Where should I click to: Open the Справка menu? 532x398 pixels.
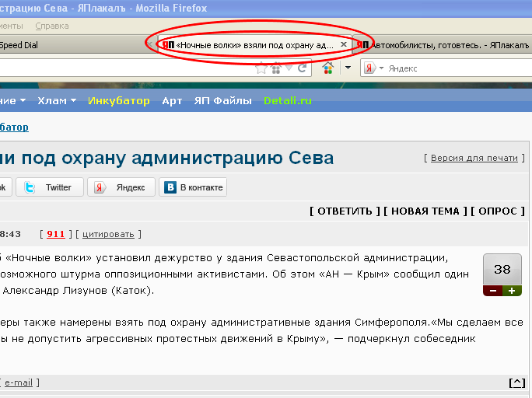(52, 26)
